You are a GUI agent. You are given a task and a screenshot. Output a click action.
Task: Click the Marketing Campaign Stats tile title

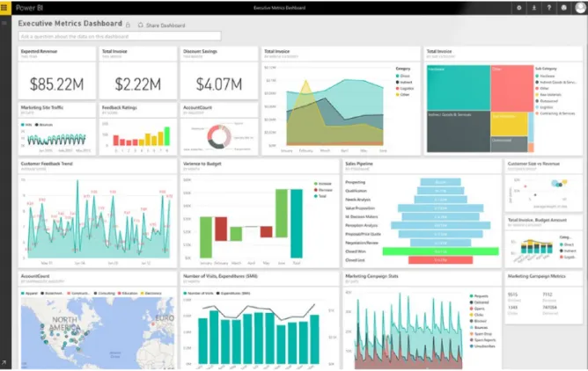371,276
